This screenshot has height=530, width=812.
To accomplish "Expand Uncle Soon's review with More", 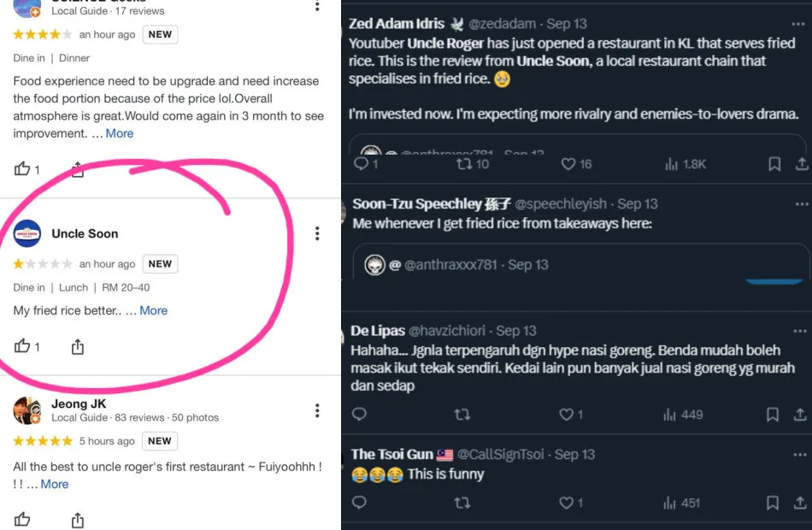I will (154, 310).
